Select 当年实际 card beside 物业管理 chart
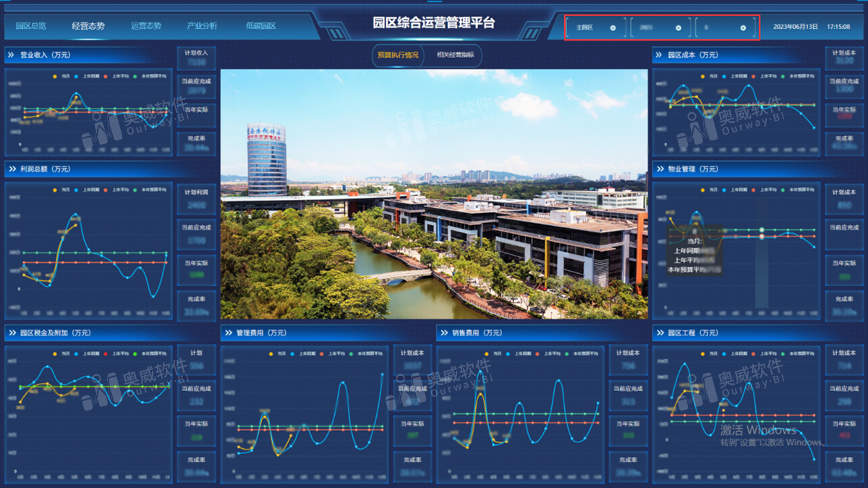 coord(844,270)
